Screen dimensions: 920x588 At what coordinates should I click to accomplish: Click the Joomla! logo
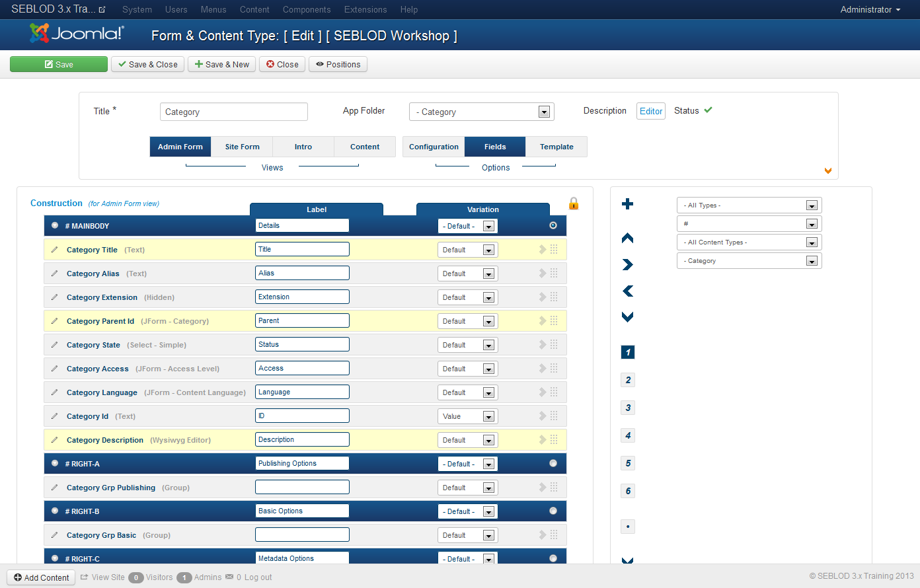(x=77, y=33)
